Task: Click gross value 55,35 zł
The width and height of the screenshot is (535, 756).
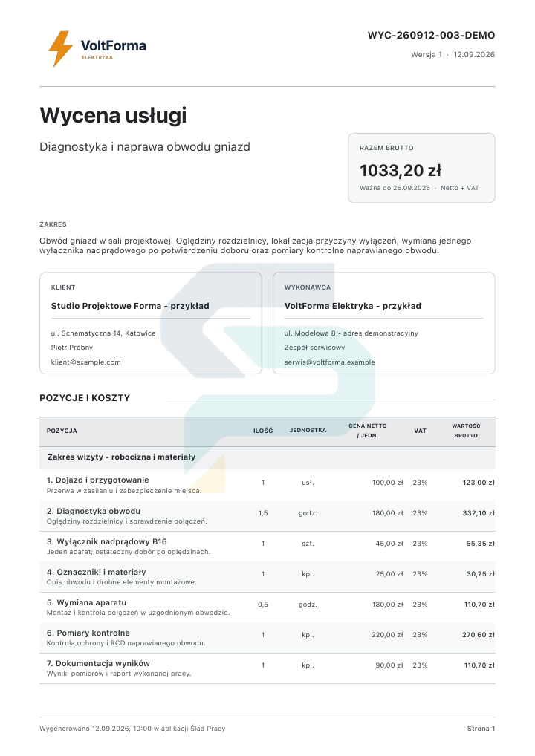Action: 481,544
